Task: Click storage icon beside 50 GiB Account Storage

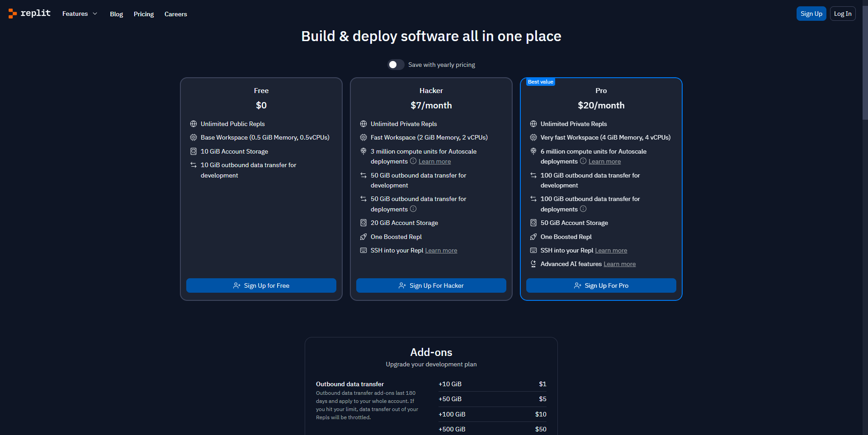Action: (533, 223)
